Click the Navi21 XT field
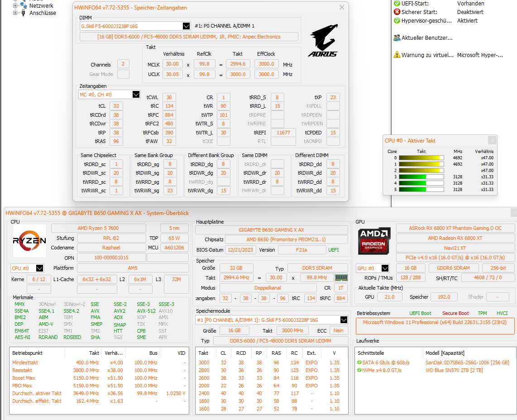This screenshot has width=517, height=420. 455,248
